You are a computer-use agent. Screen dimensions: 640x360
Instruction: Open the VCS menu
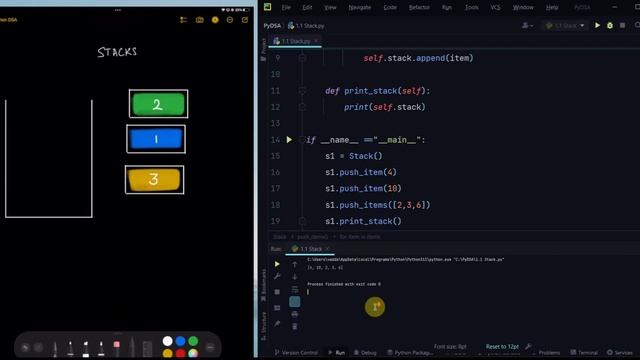coord(496,7)
